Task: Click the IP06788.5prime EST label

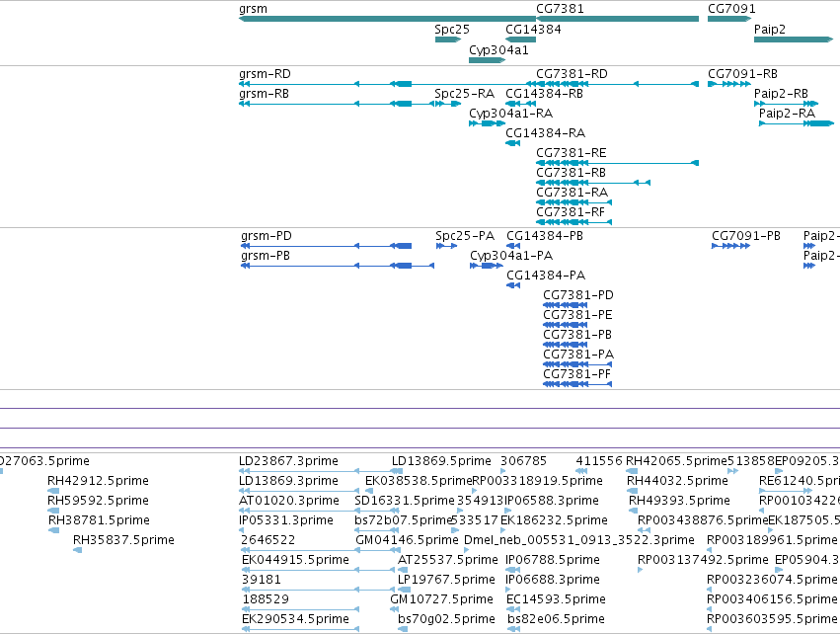Action: pyautogui.click(x=553, y=561)
